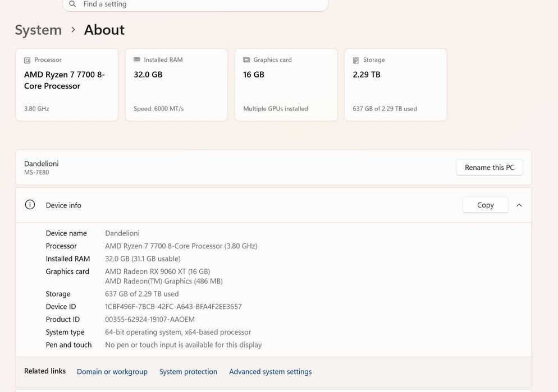
Task: Select the 2.29 TB Storage card
Action: pyautogui.click(x=395, y=85)
